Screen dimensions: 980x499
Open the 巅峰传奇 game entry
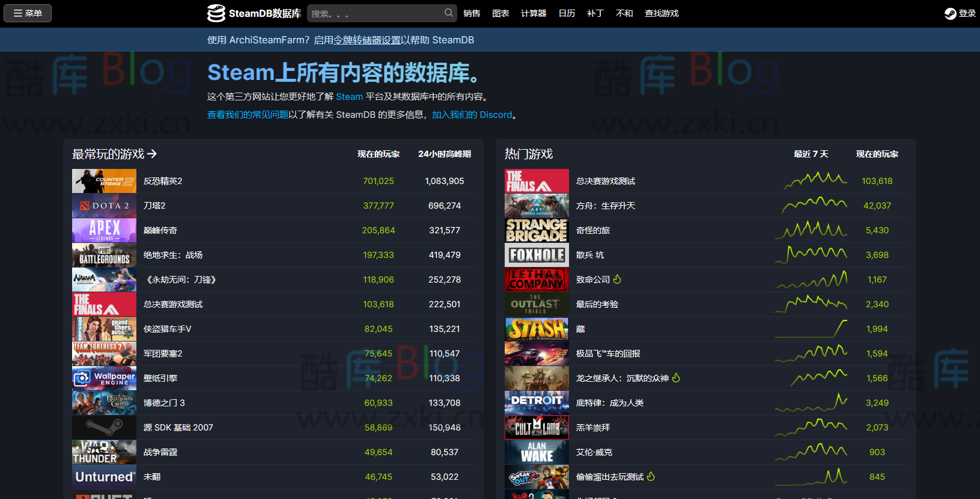[x=160, y=230]
